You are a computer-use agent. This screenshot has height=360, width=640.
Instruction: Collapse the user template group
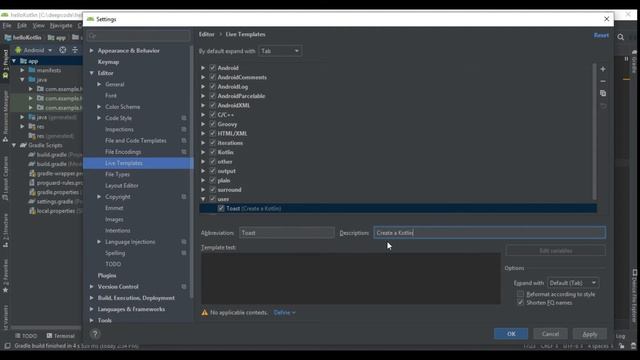pos(203,199)
